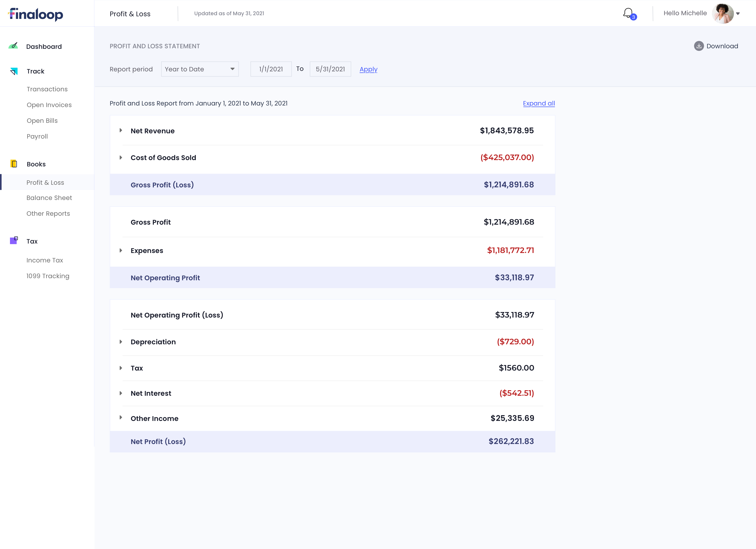Click the Books sidebar icon

pyautogui.click(x=14, y=164)
